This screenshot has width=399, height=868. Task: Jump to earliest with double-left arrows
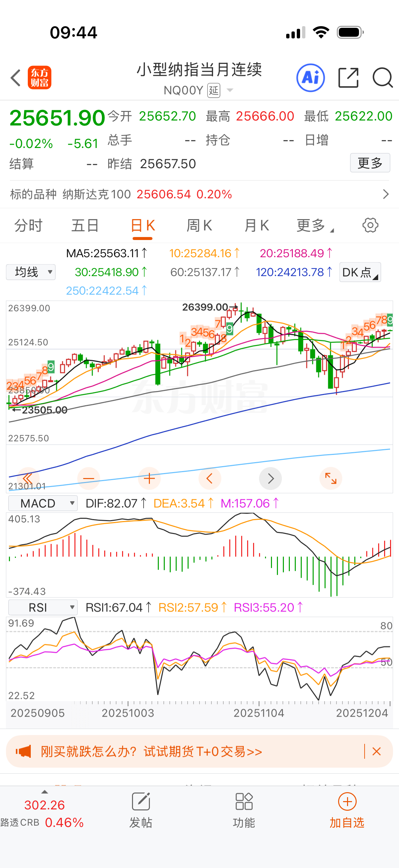(27, 478)
